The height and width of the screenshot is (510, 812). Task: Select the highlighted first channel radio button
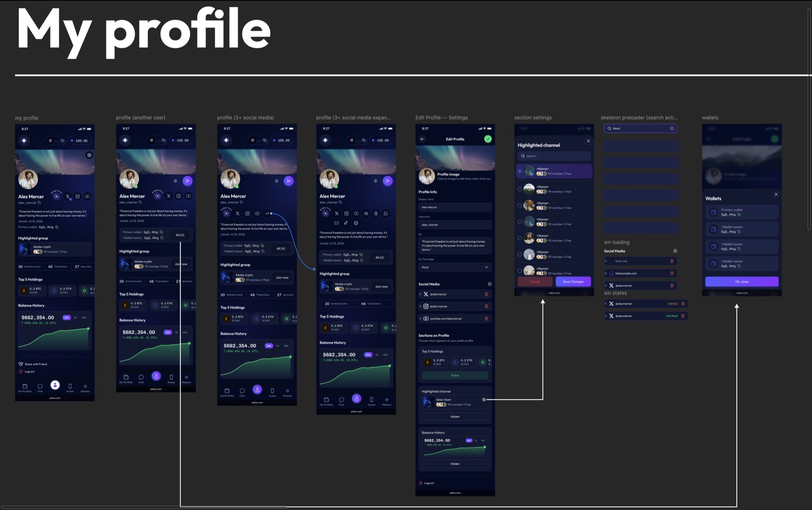(x=520, y=172)
